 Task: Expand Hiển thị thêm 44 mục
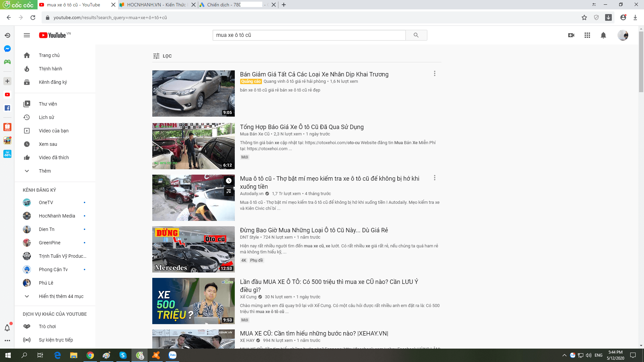[x=61, y=296]
